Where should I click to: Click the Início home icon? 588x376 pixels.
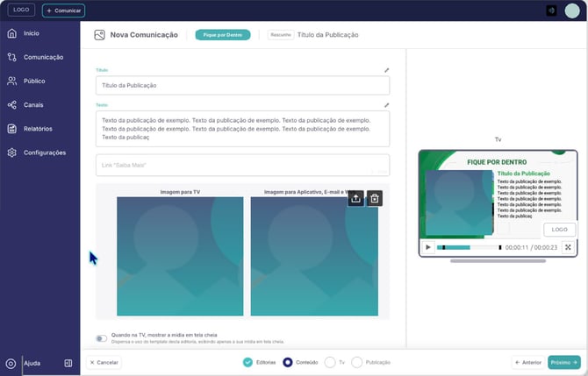coord(12,33)
